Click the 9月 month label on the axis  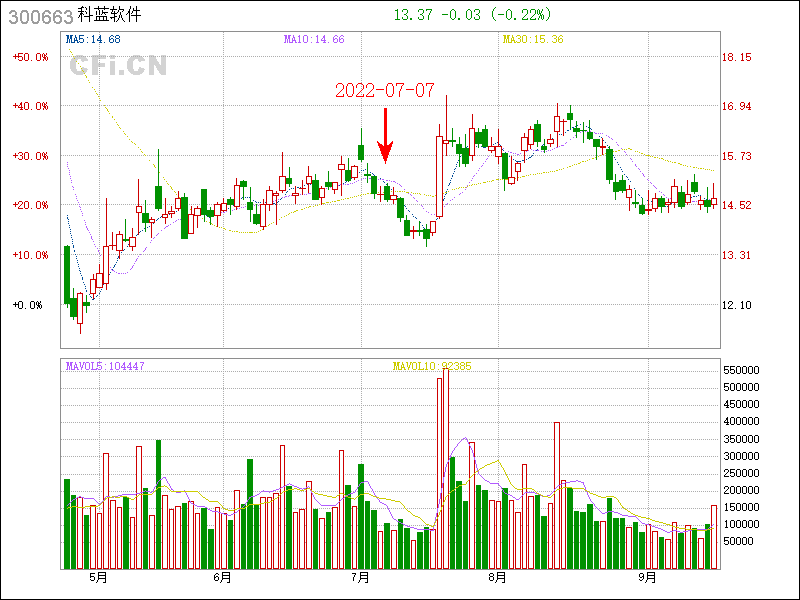tap(648, 577)
